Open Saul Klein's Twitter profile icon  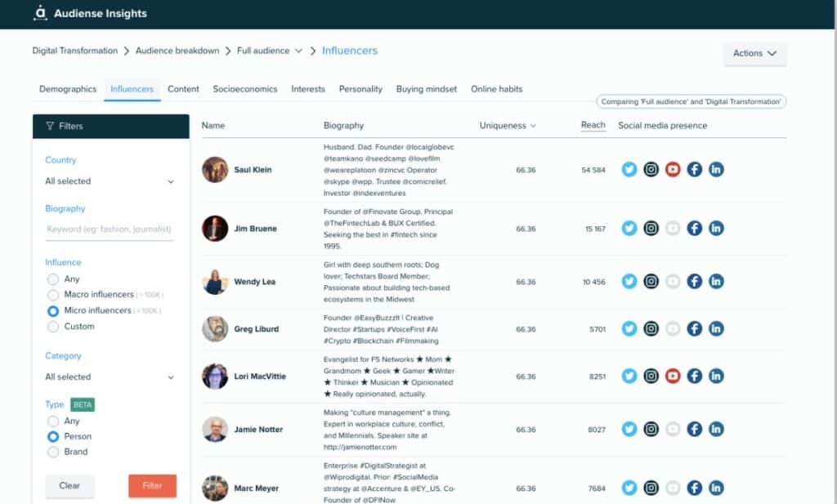(x=629, y=170)
